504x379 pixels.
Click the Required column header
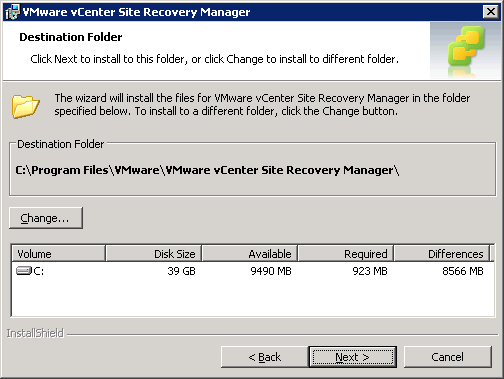click(x=346, y=254)
